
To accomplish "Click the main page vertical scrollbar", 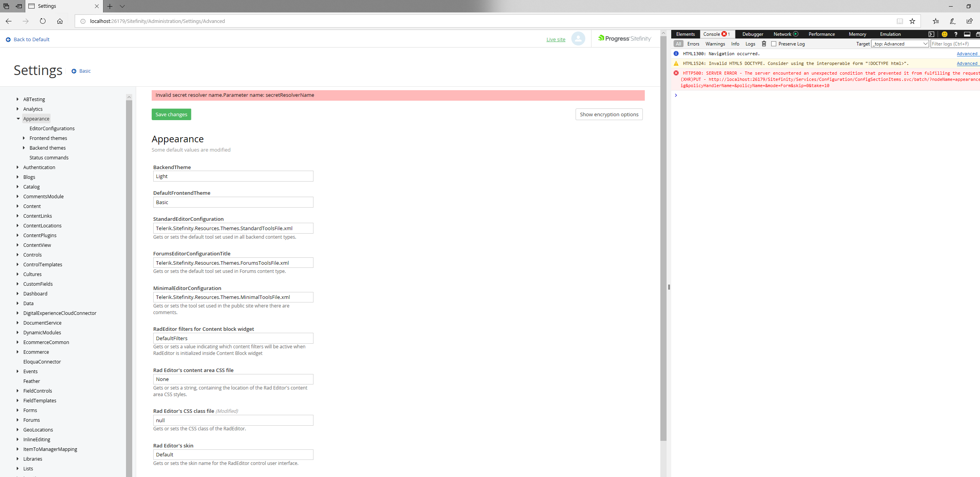I will tap(663, 239).
